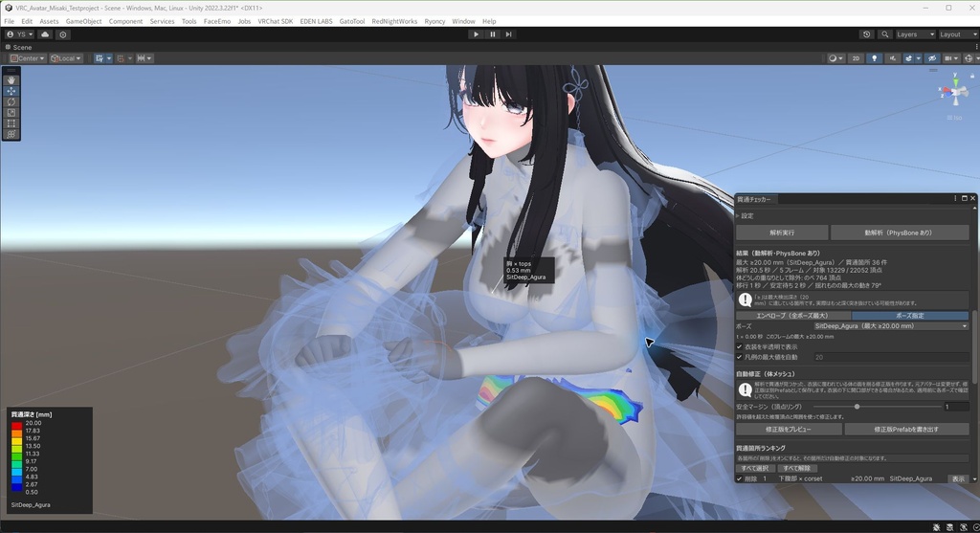Image resolution: width=980 pixels, height=533 pixels.
Task: Click the legend max value field
Action: (891, 358)
